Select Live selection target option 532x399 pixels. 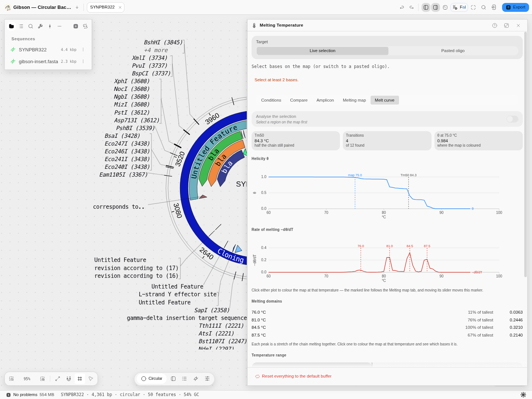pyautogui.click(x=323, y=51)
